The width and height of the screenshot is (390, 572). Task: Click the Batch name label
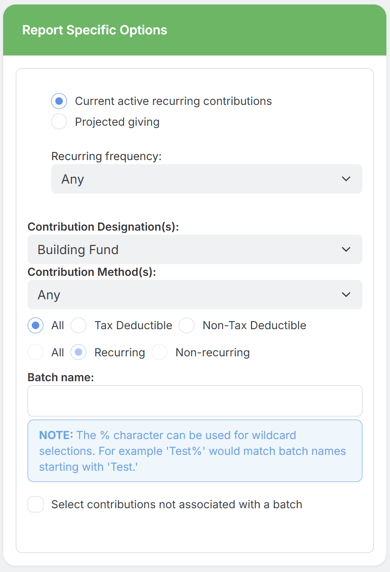[x=61, y=377]
